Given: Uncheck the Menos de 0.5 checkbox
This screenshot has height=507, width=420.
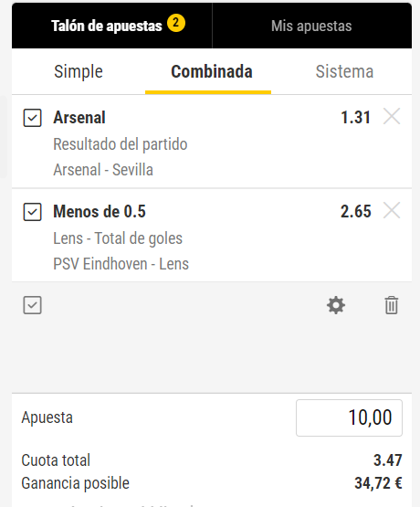Looking at the screenshot, I should (32, 212).
